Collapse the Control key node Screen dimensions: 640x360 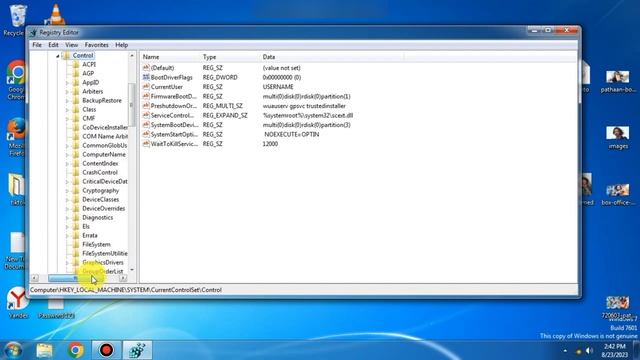[58, 56]
